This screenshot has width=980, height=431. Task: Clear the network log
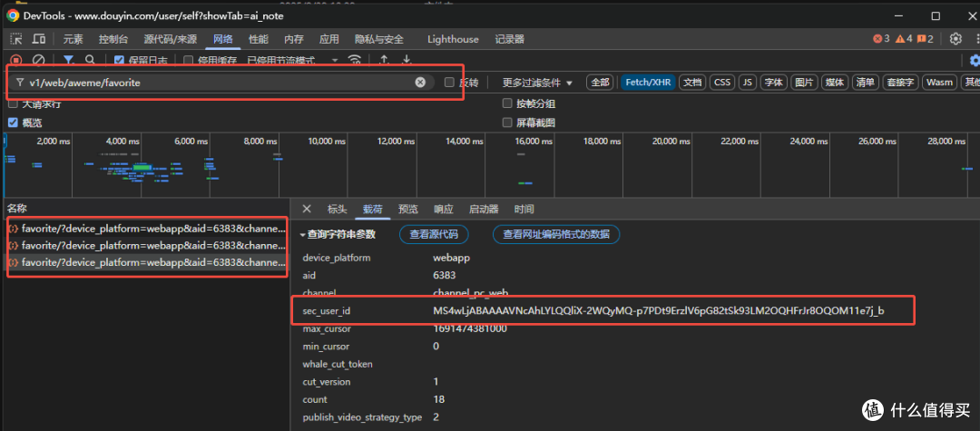(x=39, y=60)
